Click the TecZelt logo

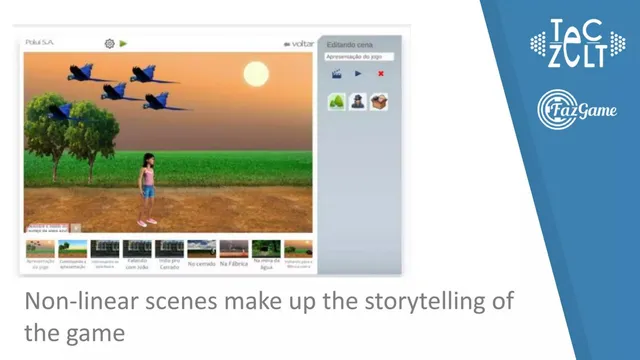578,43
